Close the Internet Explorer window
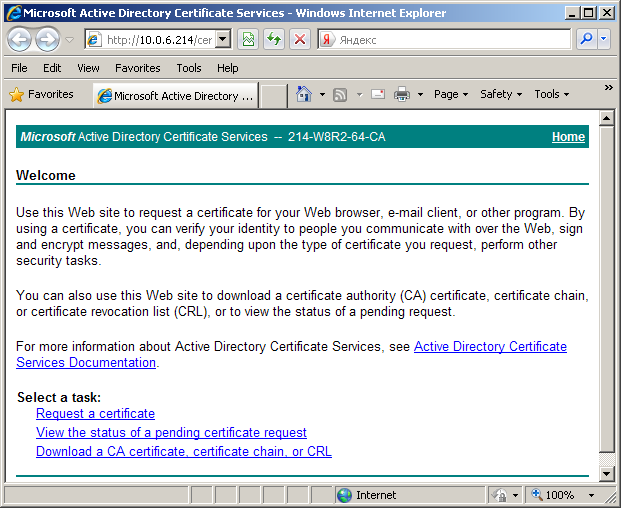Screen dimensions: 621x508 click(606, 13)
